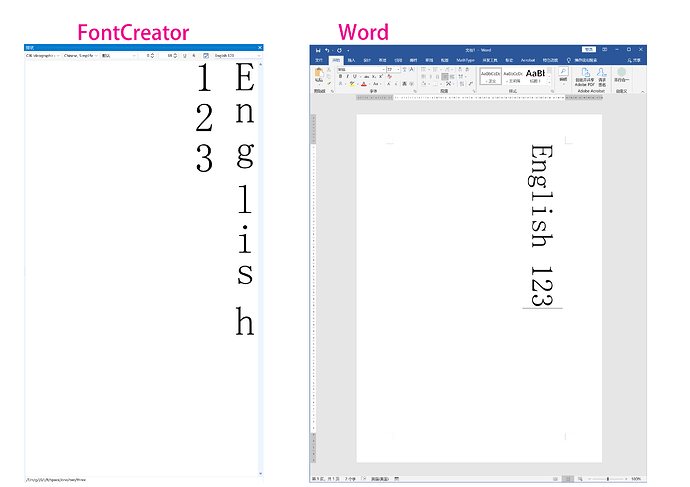The width and height of the screenshot is (690, 487).
Task: Click the Multilevel List icon
Action: [448, 70]
